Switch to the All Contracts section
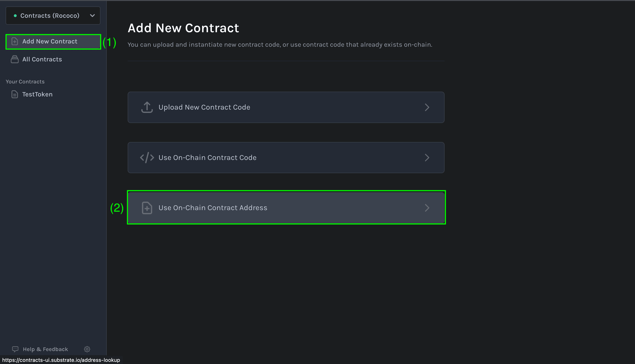This screenshot has height=364, width=635. [42, 59]
